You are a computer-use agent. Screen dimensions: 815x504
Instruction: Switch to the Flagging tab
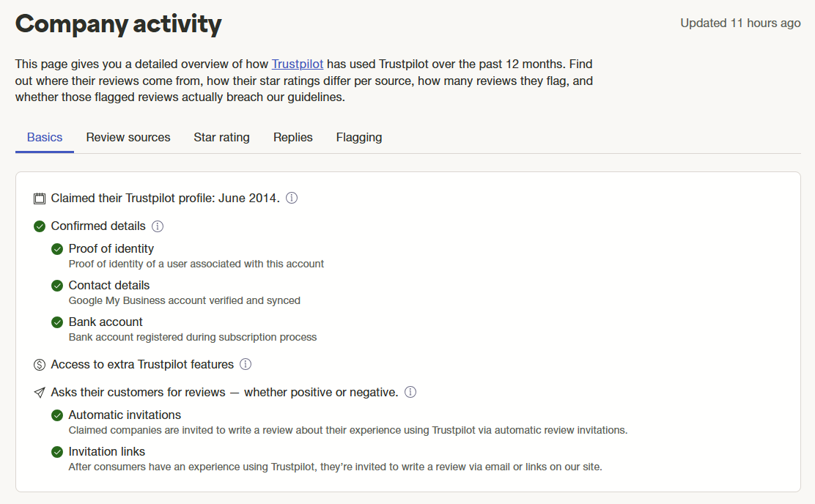tap(358, 137)
